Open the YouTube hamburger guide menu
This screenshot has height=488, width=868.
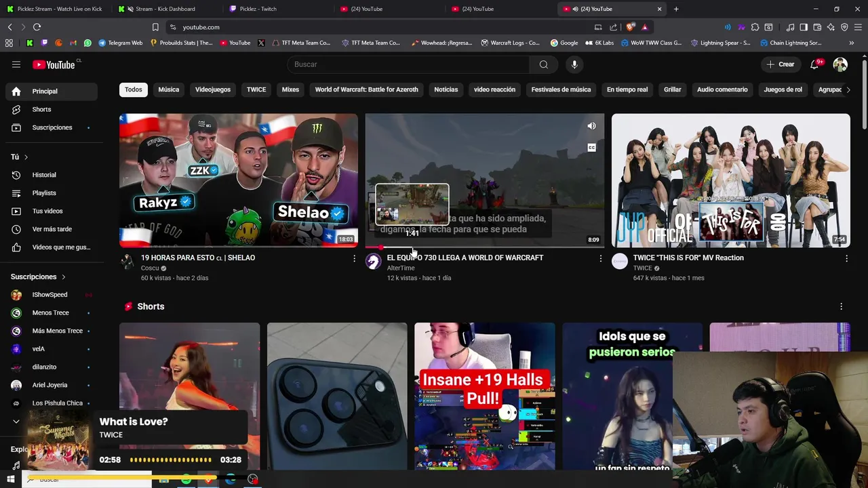pos(16,64)
